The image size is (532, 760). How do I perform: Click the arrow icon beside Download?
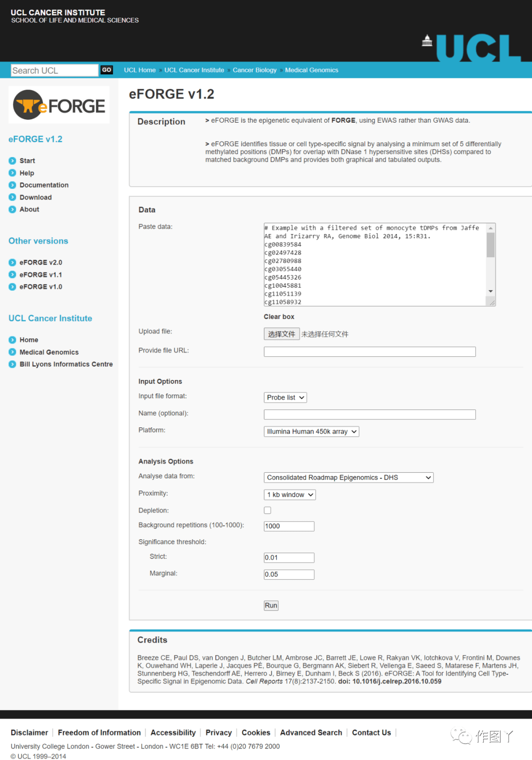pos(12,197)
